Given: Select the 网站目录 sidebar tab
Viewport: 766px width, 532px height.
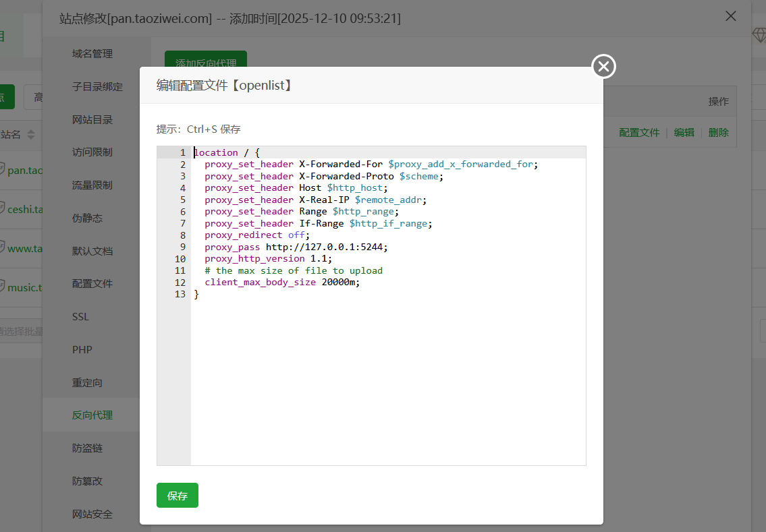Looking at the screenshot, I should click(92, 120).
